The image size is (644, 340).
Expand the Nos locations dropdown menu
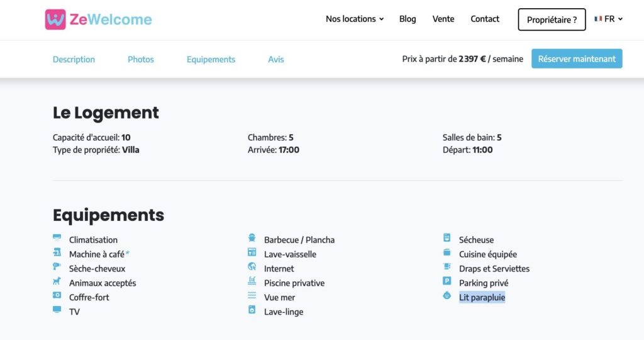pos(355,19)
